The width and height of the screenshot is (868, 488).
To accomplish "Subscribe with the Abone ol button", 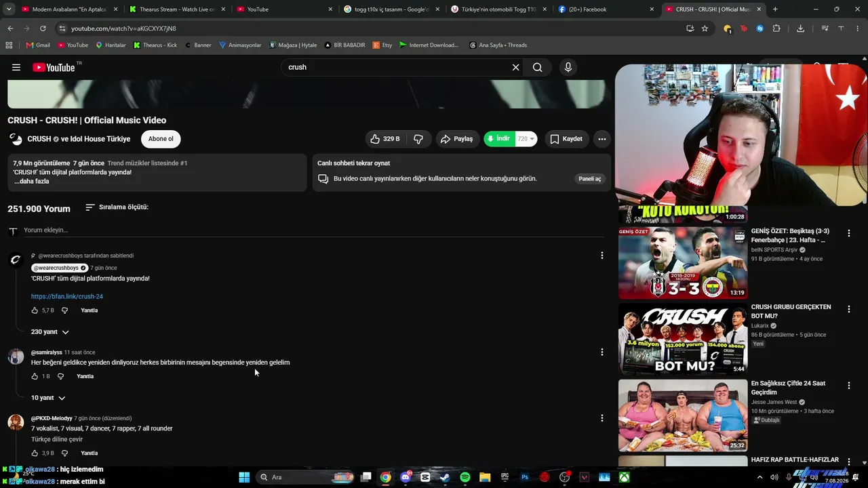I will (x=161, y=139).
